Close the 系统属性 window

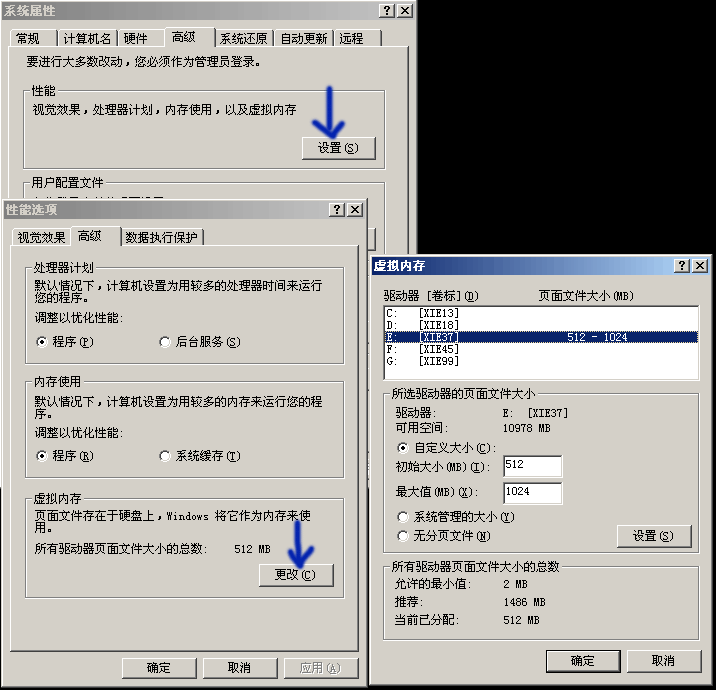[404, 10]
